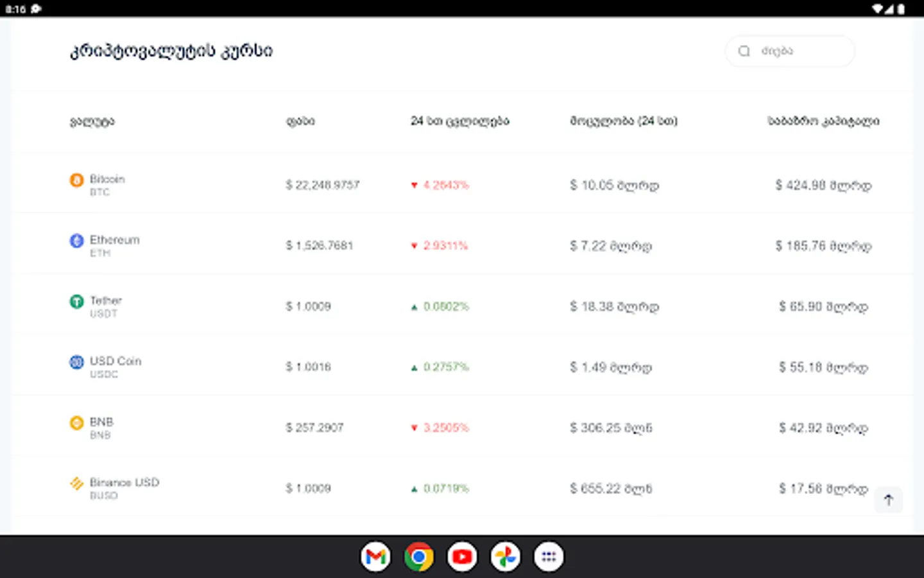Viewport: 924px width, 578px height.
Task: Focus the search input field
Action: [790, 51]
